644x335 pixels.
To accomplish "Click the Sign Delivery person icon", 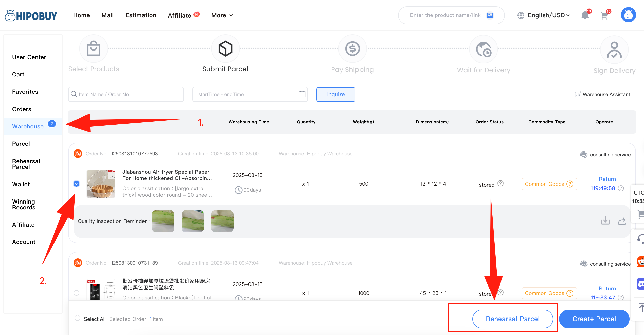I will coord(614,50).
